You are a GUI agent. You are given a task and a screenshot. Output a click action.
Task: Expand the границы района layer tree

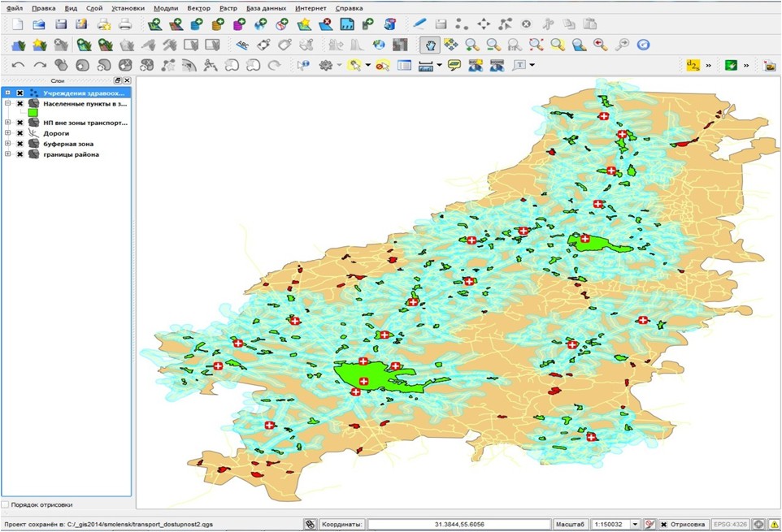coord(7,154)
